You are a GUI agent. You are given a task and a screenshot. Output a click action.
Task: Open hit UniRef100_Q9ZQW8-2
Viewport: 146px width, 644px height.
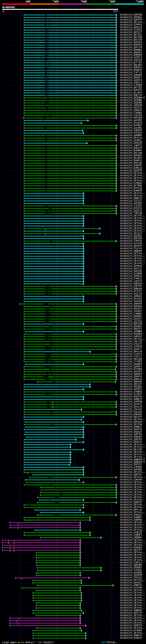[x=132, y=98]
